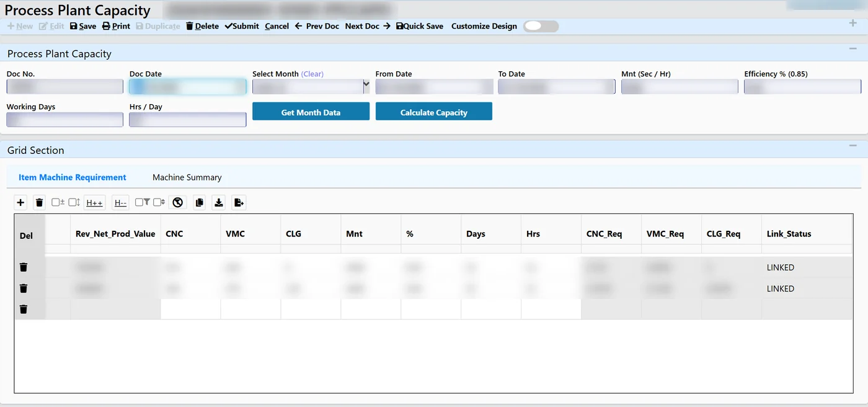Click LINKED status in the first row
The height and width of the screenshot is (407, 868).
(x=781, y=267)
